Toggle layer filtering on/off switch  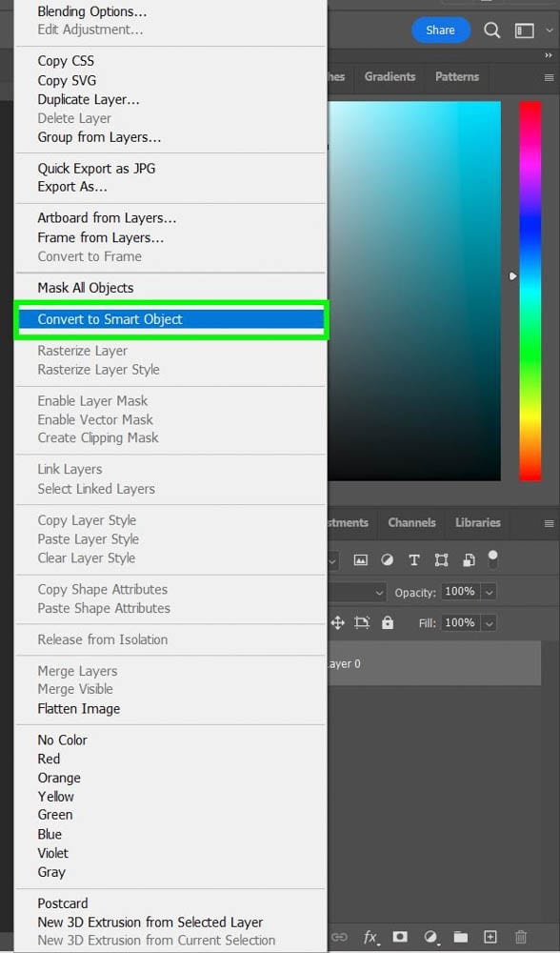[x=492, y=558]
